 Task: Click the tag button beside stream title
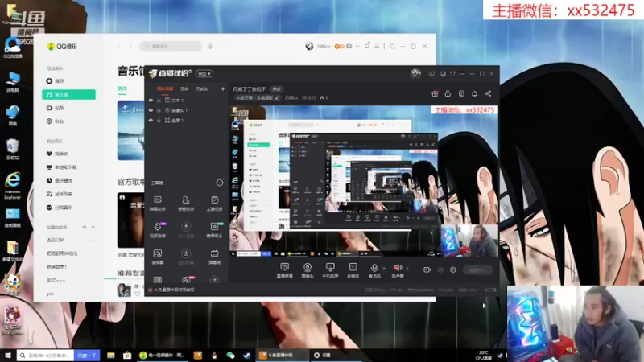click(x=277, y=89)
